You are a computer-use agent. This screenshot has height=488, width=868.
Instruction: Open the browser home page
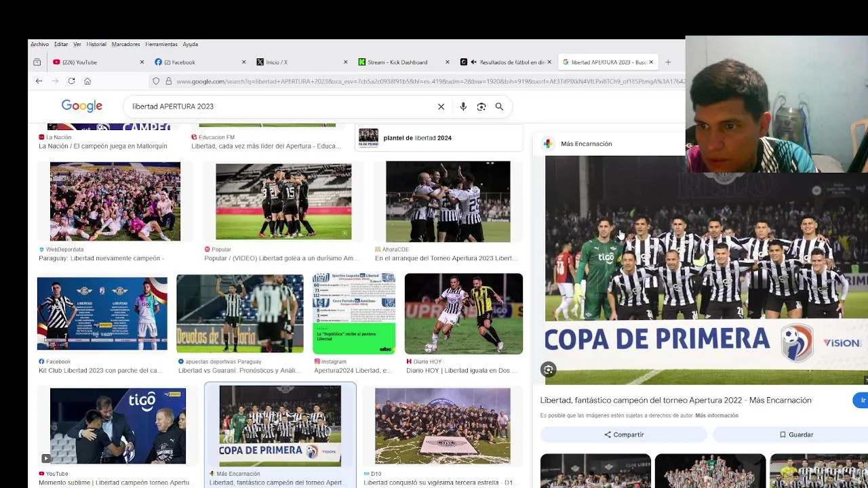tap(87, 81)
